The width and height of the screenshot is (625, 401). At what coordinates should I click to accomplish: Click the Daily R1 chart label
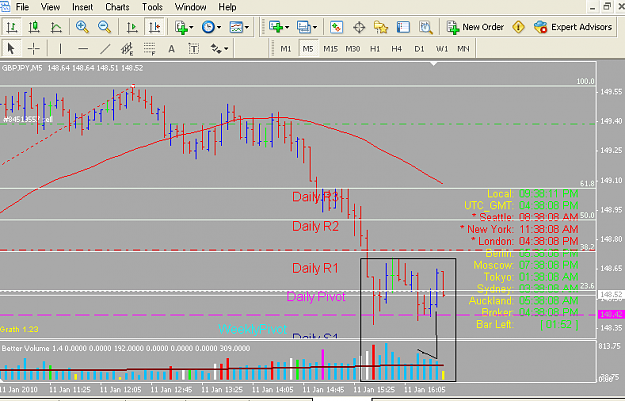pyautogui.click(x=315, y=268)
